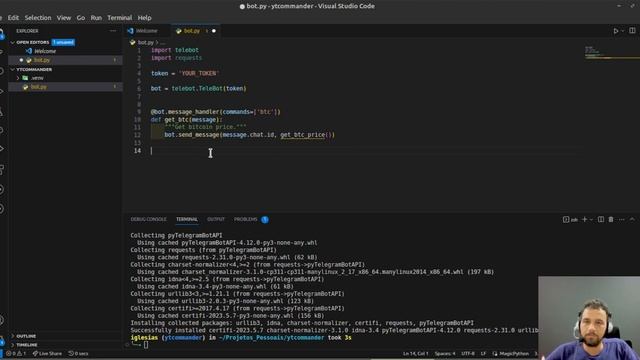Open terminal panel more actions
Screen dimensions: 640x360
[622, 220]
